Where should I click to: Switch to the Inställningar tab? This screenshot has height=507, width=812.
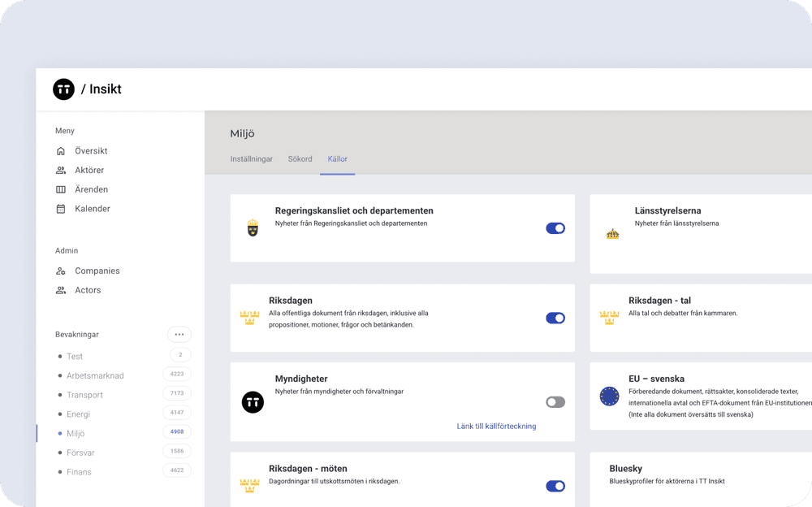[252, 159]
